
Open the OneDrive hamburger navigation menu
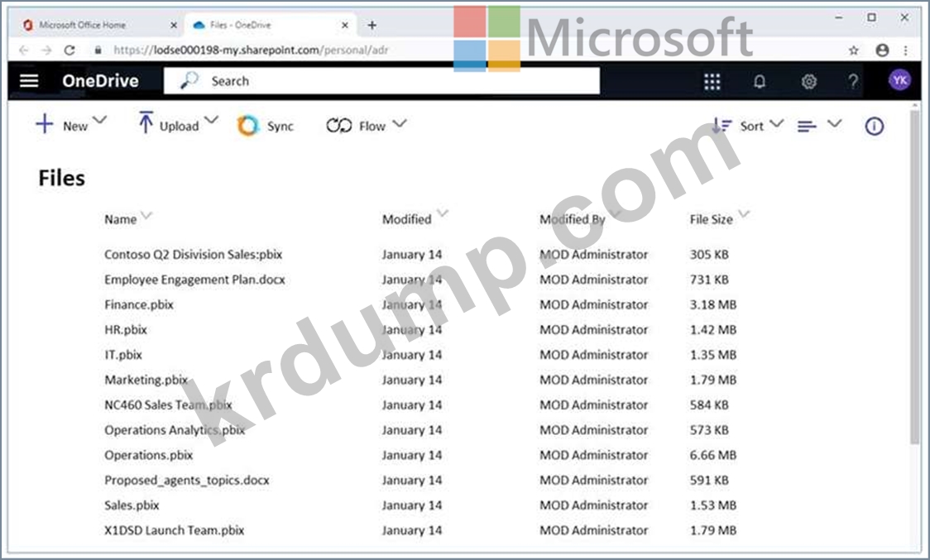click(x=29, y=81)
